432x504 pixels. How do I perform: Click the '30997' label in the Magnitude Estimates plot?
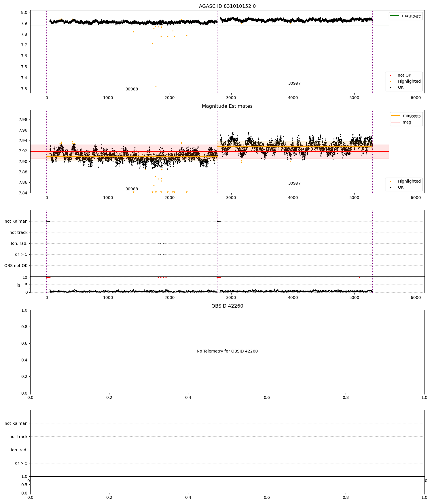(294, 183)
